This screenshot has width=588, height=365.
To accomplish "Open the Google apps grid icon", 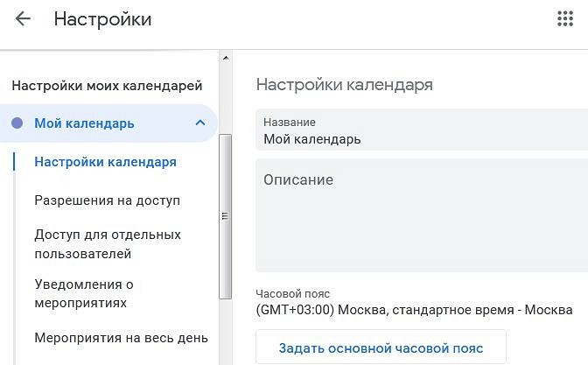I will click(x=564, y=18).
